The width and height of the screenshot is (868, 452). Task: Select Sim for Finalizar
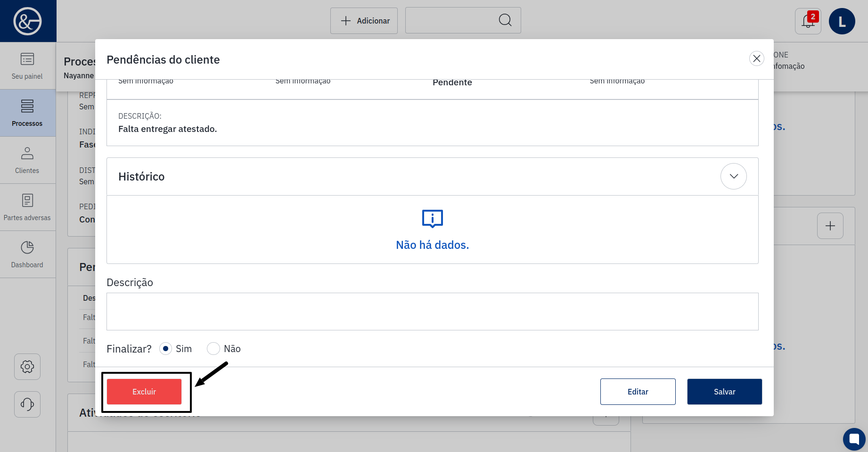point(165,349)
